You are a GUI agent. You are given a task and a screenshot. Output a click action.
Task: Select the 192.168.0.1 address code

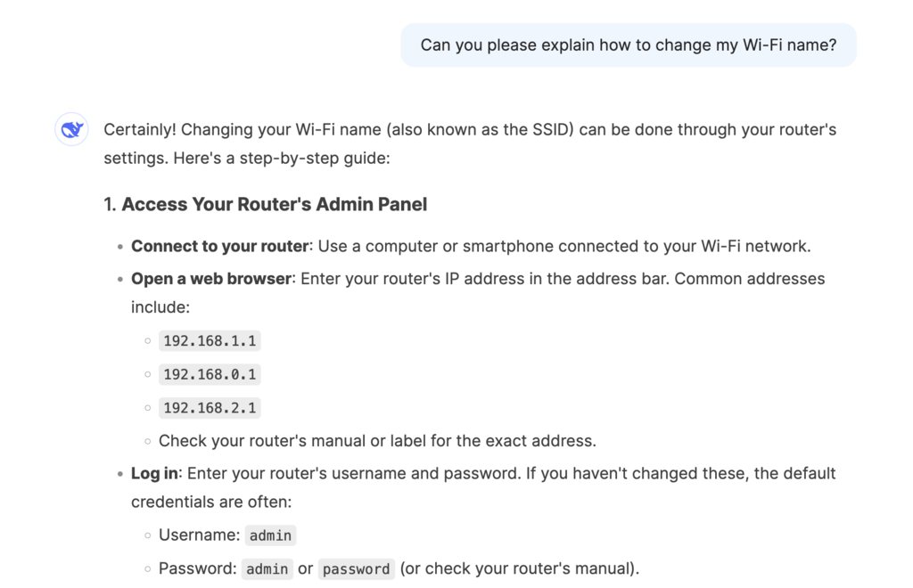click(210, 374)
